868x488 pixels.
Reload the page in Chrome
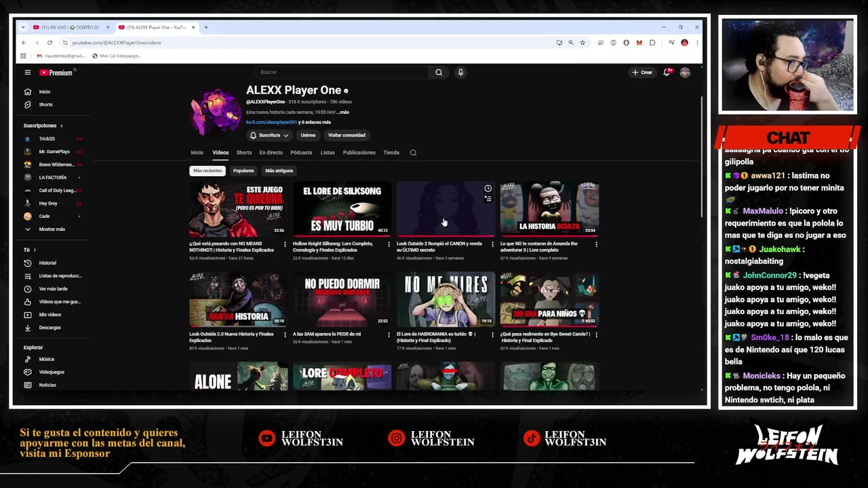pyautogui.click(x=50, y=43)
